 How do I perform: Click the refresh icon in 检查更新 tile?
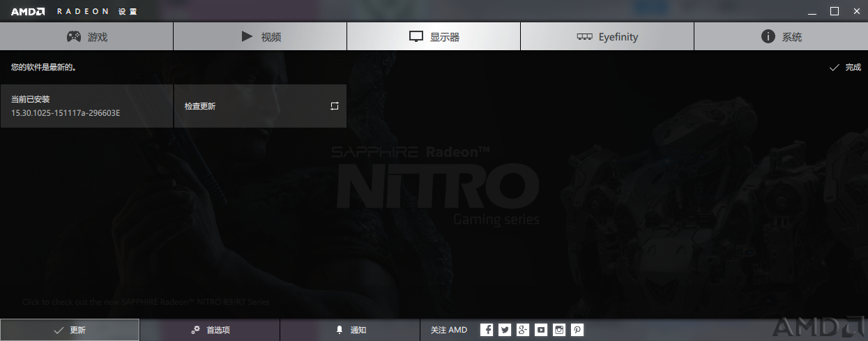[x=335, y=106]
